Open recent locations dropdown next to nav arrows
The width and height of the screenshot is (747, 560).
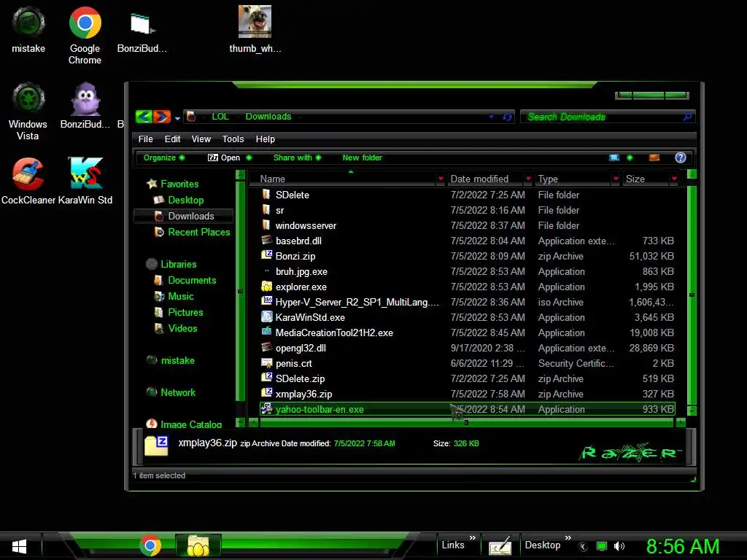click(x=177, y=118)
